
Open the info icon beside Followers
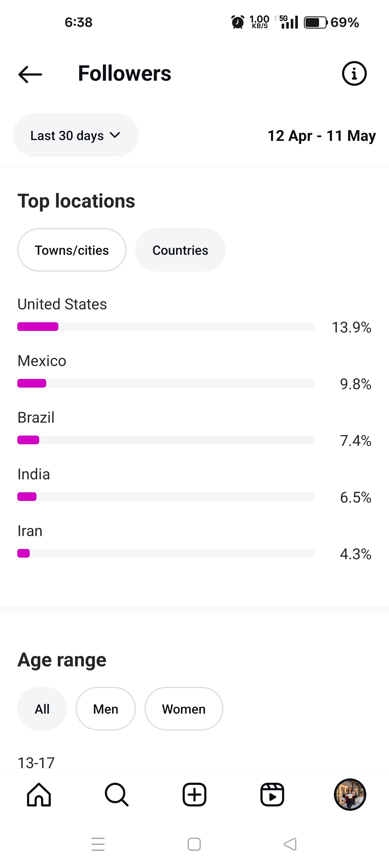tap(354, 73)
